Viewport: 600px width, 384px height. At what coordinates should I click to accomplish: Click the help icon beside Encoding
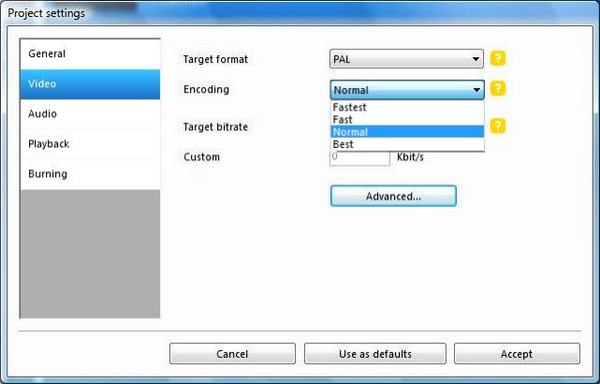click(x=497, y=88)
